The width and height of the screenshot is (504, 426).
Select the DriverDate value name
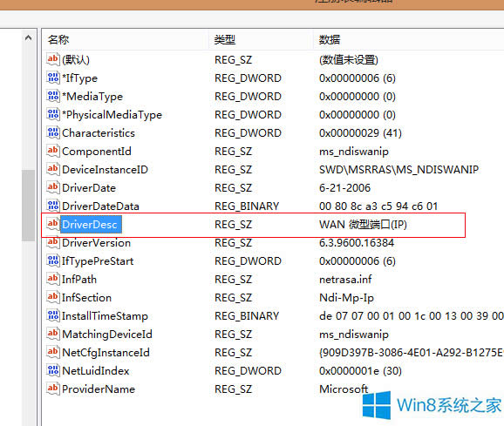tap(89, 188)
